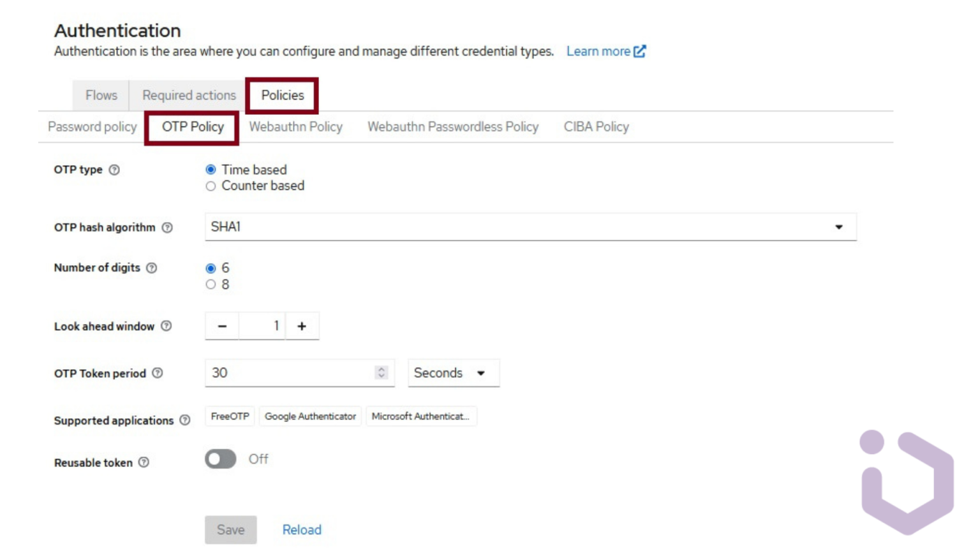The width and height of the screenshot is (980, 551).
Task: Click inside the OTP Token period field
Action: [287, 373]
